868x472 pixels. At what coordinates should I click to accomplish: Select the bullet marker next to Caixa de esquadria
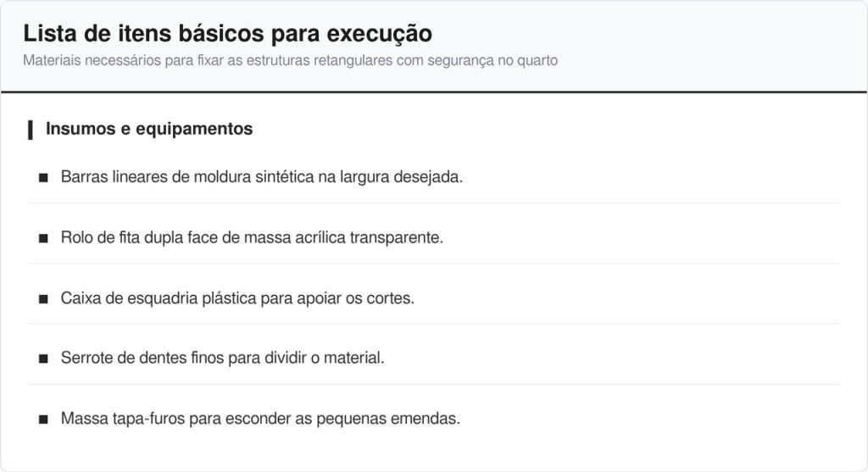tap(42, 299)
